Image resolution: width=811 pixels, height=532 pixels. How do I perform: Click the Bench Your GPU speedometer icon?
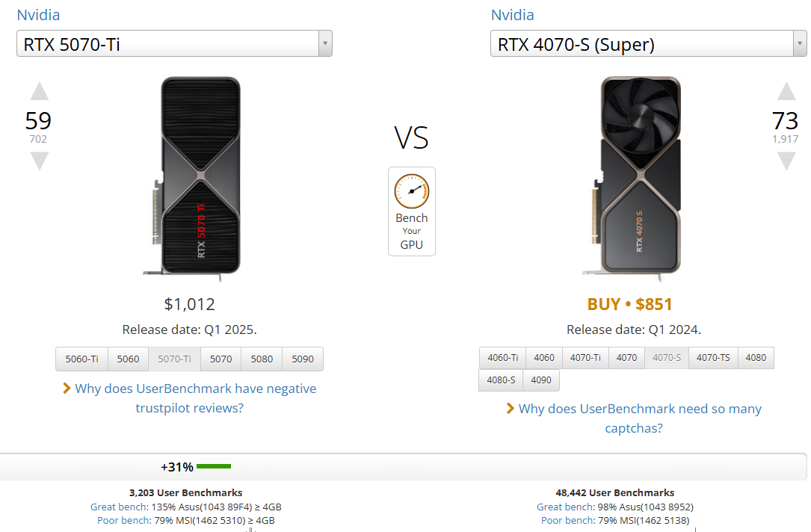tap(412, 191)
